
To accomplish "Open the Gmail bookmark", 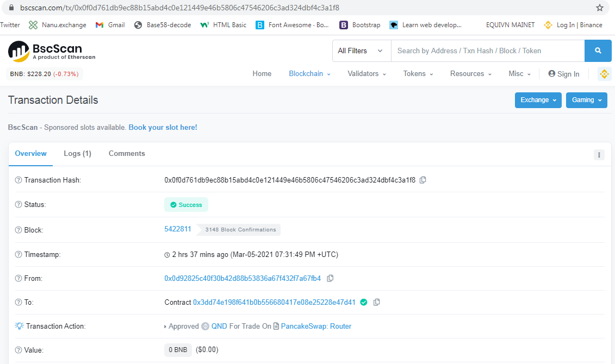I will click(110, 24).
